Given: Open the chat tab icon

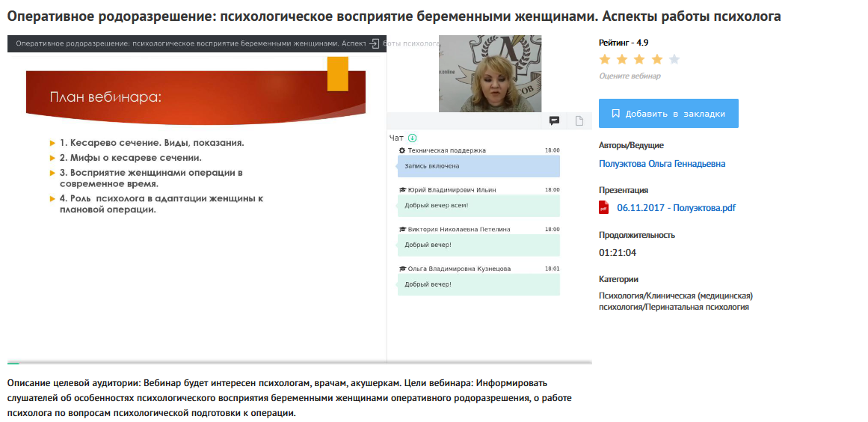Looking at the screenshot, I should click(555, 120).
